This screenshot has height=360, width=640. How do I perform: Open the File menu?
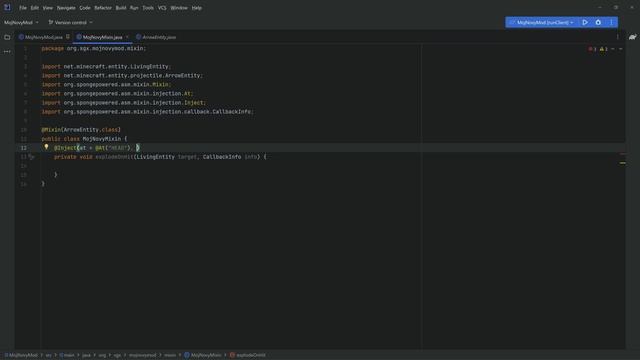coord(23,8)
